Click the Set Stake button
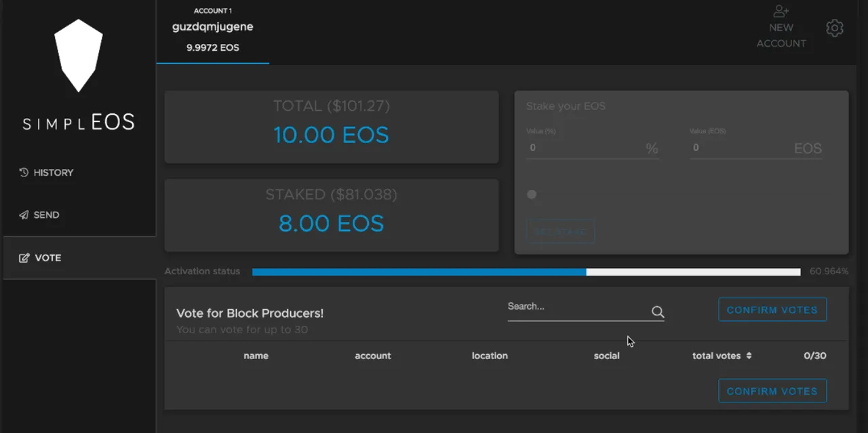This screenshot has width=868, height=433. [x=561, y=231]
